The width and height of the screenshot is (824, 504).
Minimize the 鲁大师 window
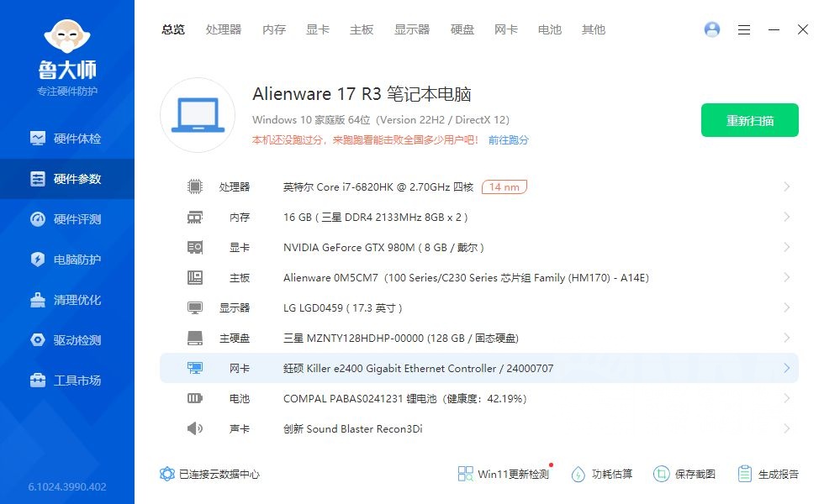coord(774,30)
